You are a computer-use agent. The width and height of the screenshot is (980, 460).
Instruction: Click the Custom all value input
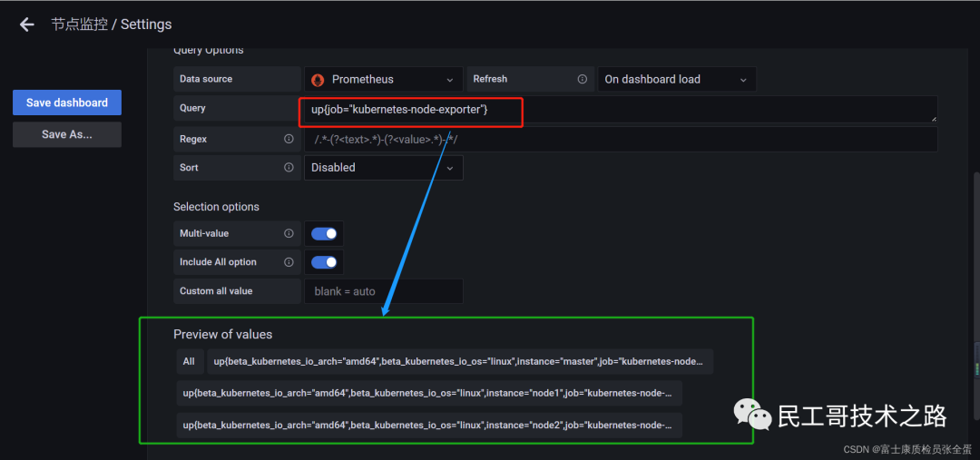(x=384, y=291)
